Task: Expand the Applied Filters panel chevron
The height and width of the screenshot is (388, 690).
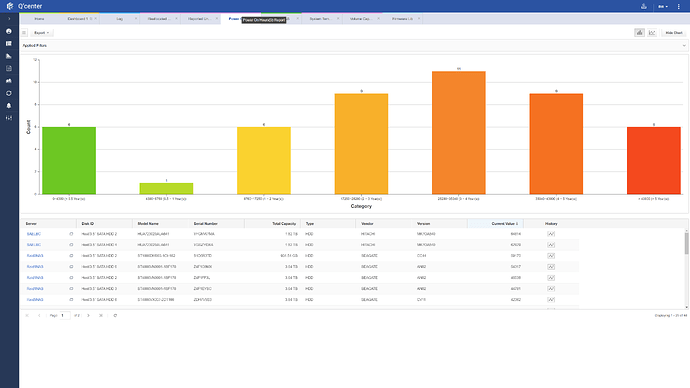Action: tap(684, 45)
